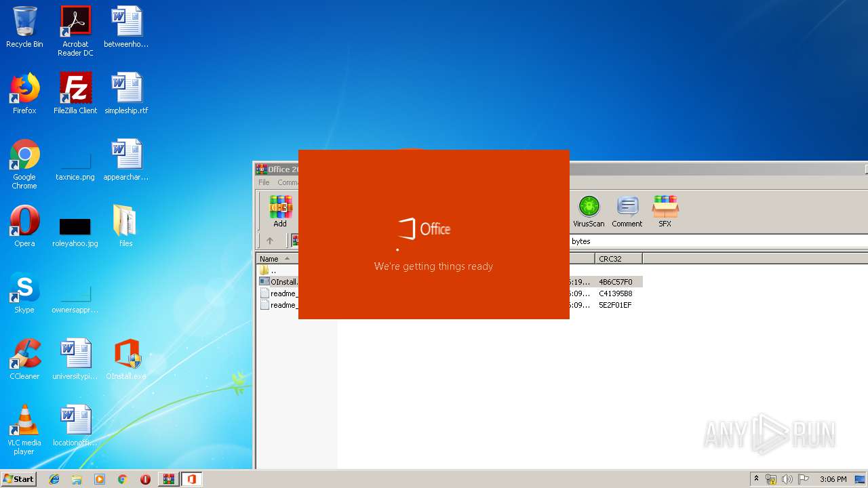Image resolution: width=868 pixels, height=488 pixels.
Task: Click the Add button in WinRAR toolbar
Action: click(280, 211)
